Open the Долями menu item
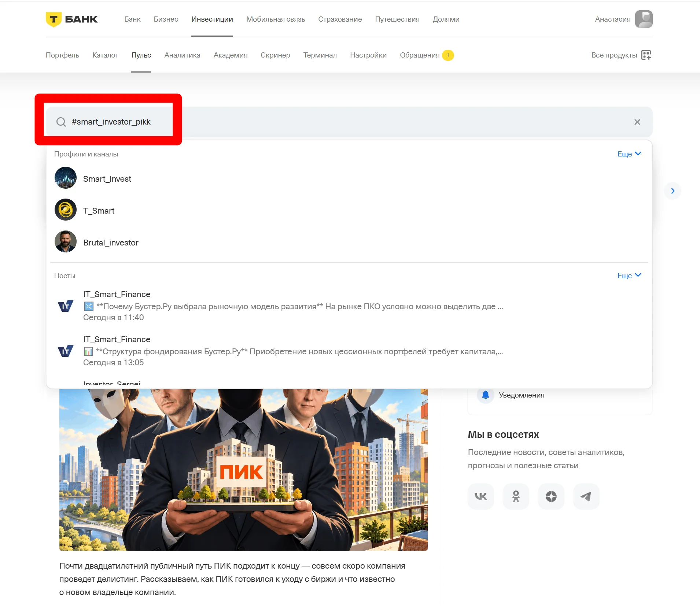700x606 pixels. [x=446, y=19]
